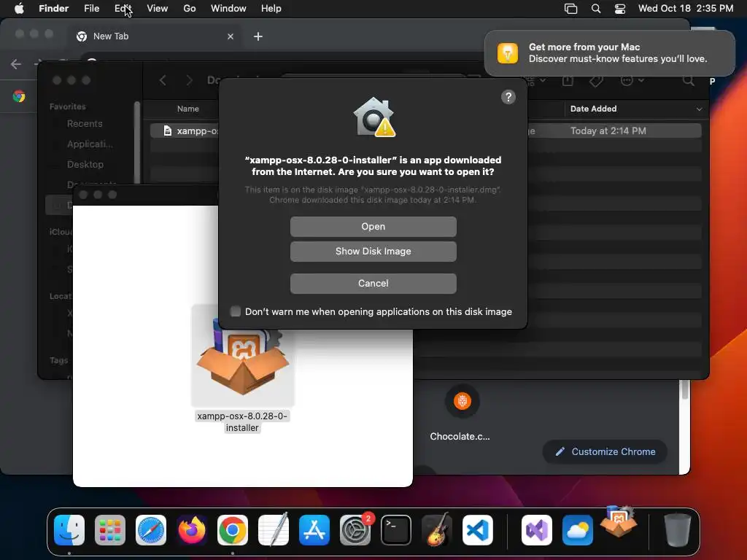Screen dimensions: 747x560
Task: Select the xampp file row in Finder
Action: 425,131
